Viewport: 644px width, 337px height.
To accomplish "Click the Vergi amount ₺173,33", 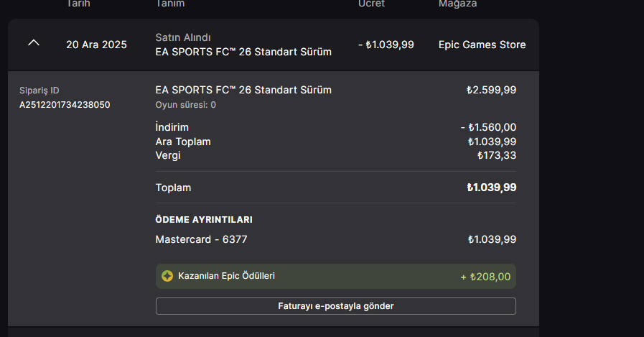I will [497, 155].
